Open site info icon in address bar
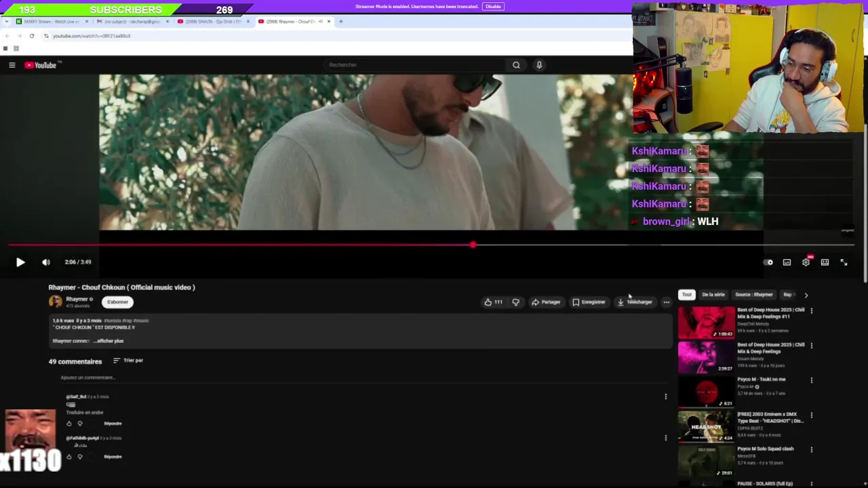Image resolution: width=868 pixels, height=488 pixels. (46, 36)
